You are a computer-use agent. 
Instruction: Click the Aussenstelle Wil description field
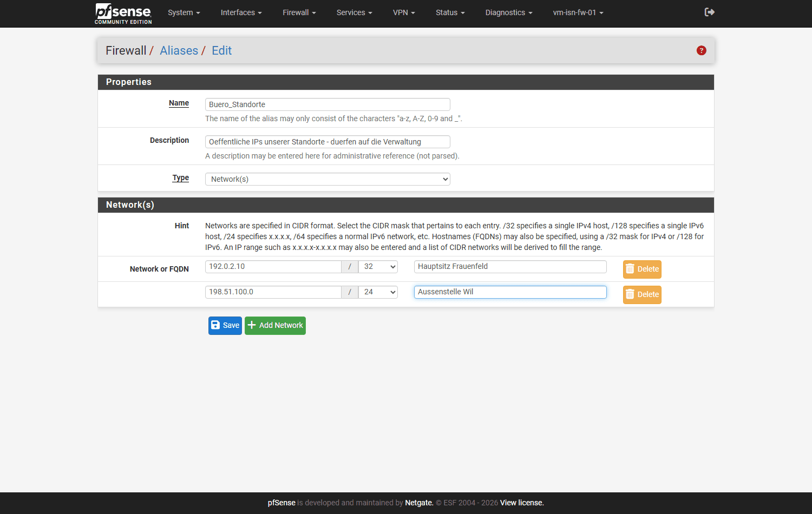coord(510,292)
